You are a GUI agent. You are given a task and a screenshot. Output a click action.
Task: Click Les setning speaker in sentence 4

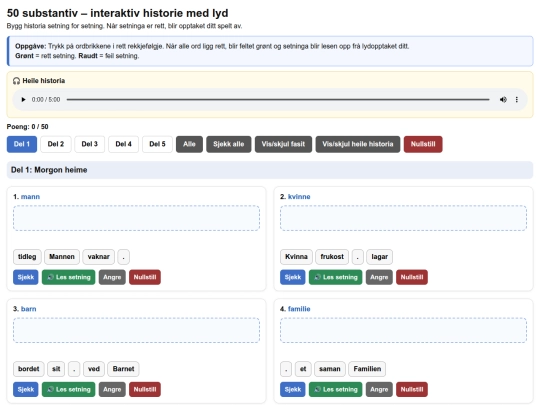click(x=336, y=390)
